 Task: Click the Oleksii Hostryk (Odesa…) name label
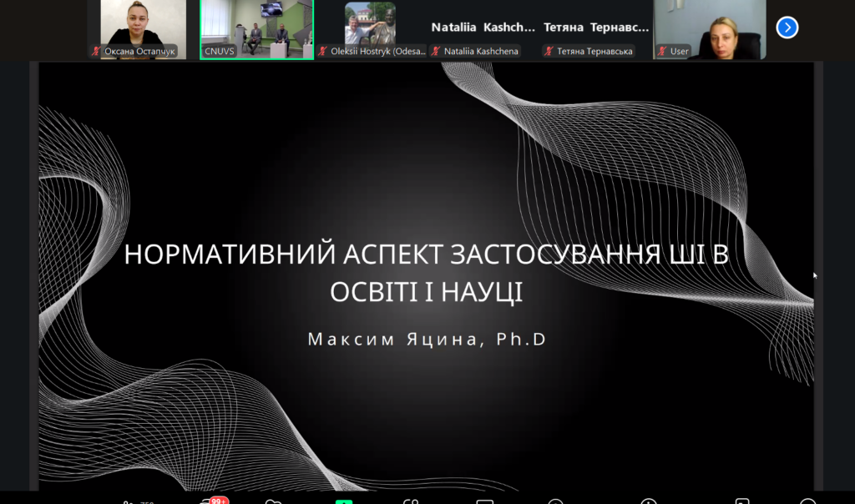[x=378, y=52]
